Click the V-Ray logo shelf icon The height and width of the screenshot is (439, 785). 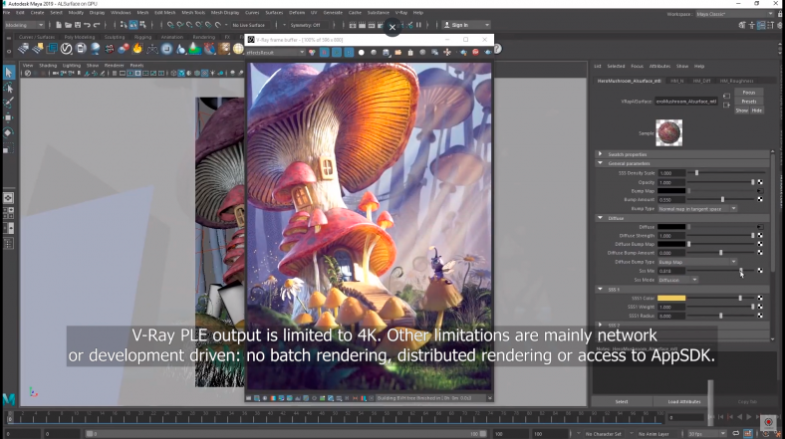pyautogui.click(x=66, y=49)
